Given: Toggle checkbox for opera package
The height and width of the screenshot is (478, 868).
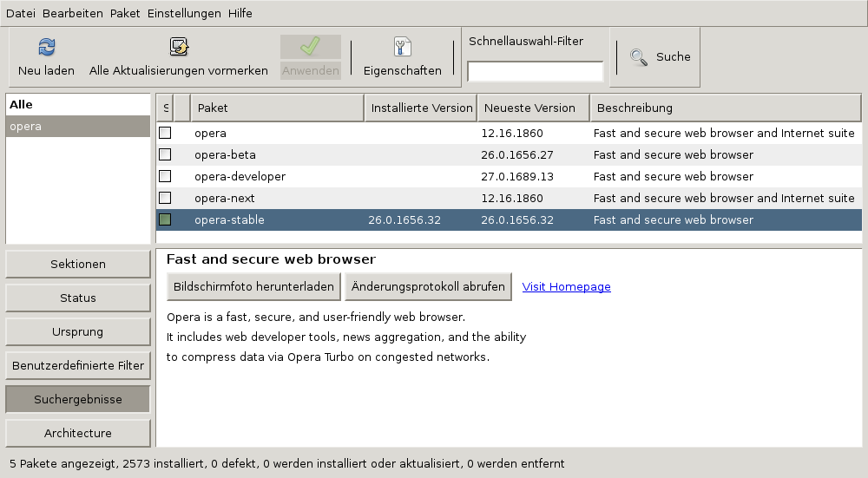Looking at the screenshot, I should [x=165, y=133].
